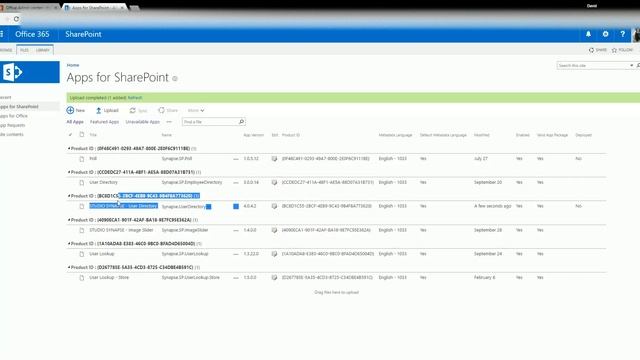Click the edit icon in the Poll row
Viewport: 640px width, 360px height.
(274, 159)
